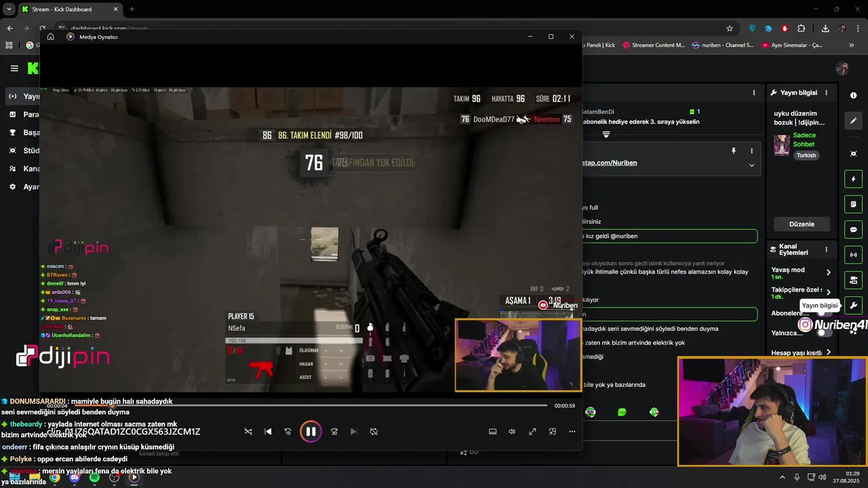Viewport: 868px width, 488px height.
Task: Toggle the notes panel icon in sidebar
Action: click(x=853, y=204)
